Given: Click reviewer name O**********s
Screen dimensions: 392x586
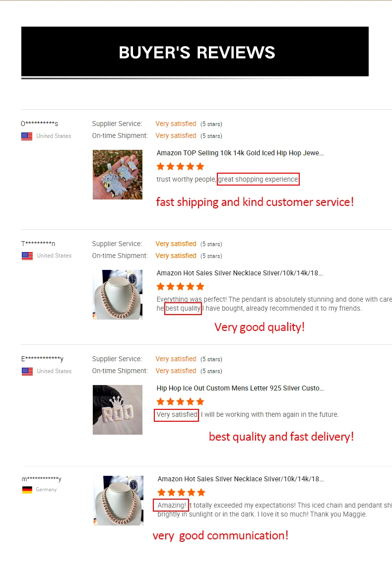Looking at the screenshot, I should point(39,124).
